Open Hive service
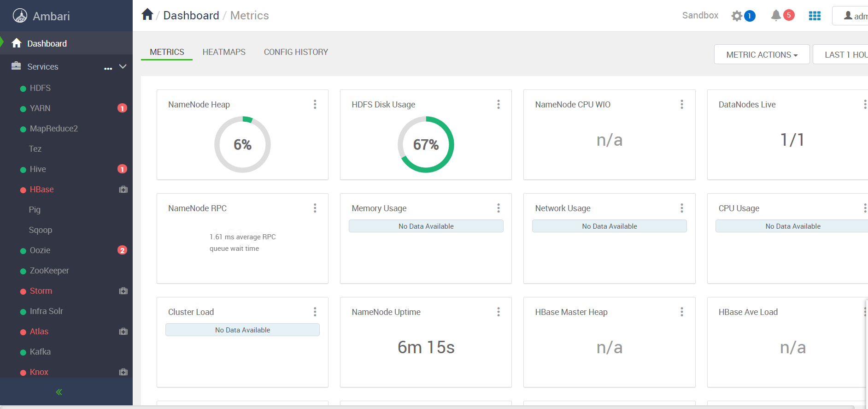The width and height of the screenshot is (868, 409). pyautogui.click(x=38, y=169)
